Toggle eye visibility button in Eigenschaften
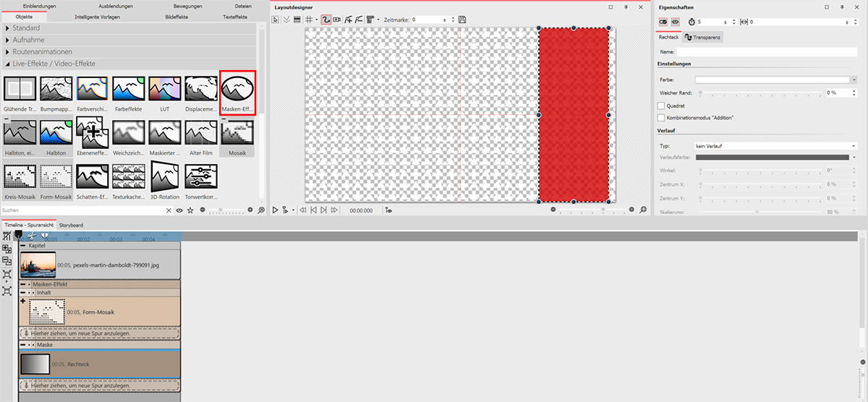Viewport: 868px width, 402px height. (x=675, y=22)
